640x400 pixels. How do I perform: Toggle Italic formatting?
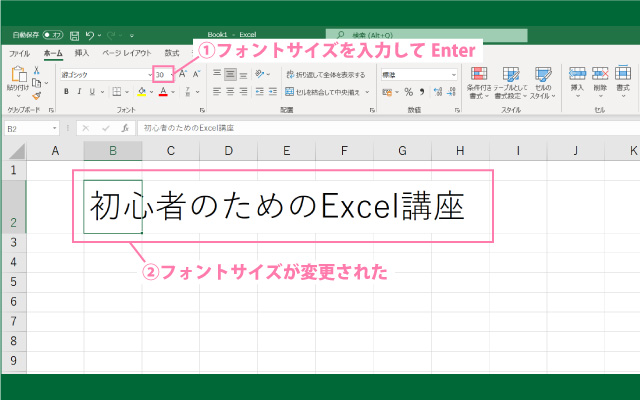pos(79,92)
